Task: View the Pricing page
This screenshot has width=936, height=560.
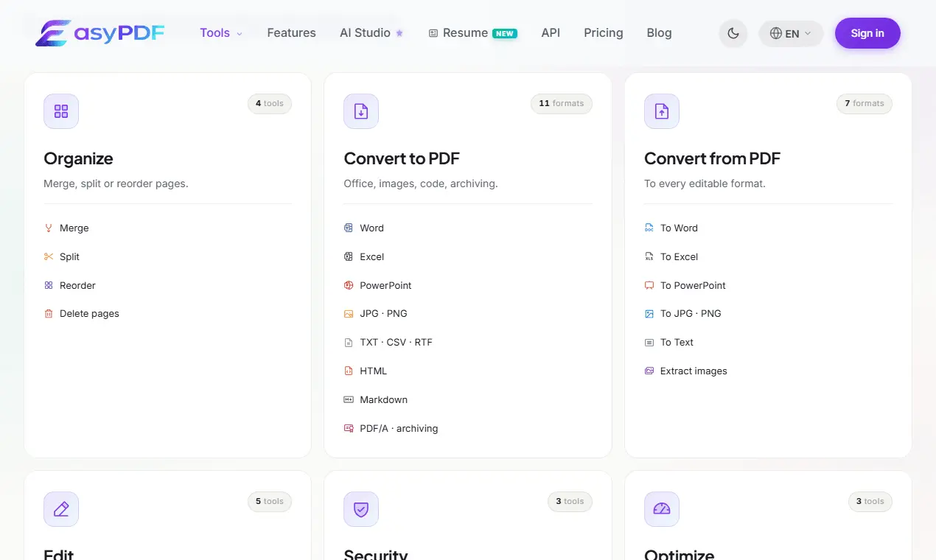Action: [603, 32]
